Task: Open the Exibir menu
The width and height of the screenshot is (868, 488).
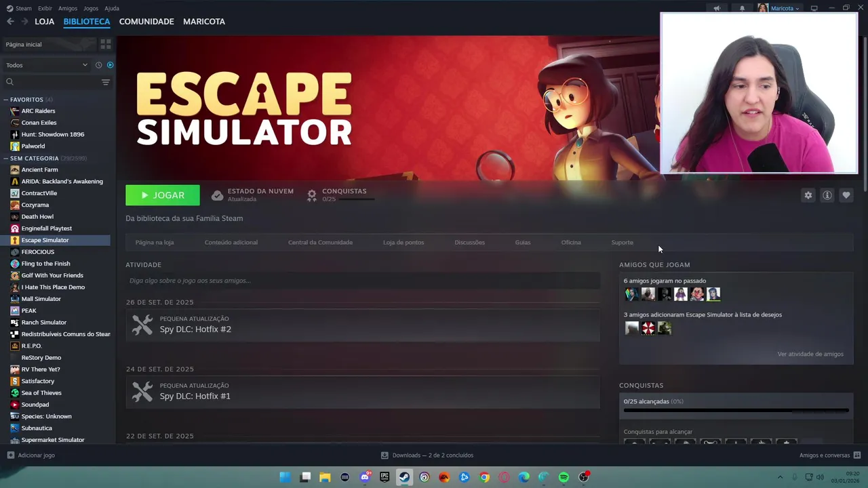Action: (x=45, y=8)
